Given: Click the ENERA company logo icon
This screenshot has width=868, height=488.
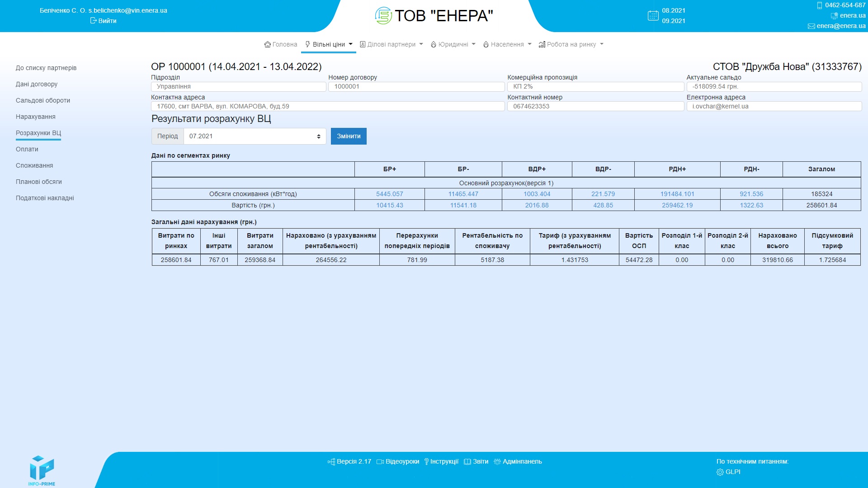Looking at the screenshot, I should pyautogui.click(x=383, y=16).
